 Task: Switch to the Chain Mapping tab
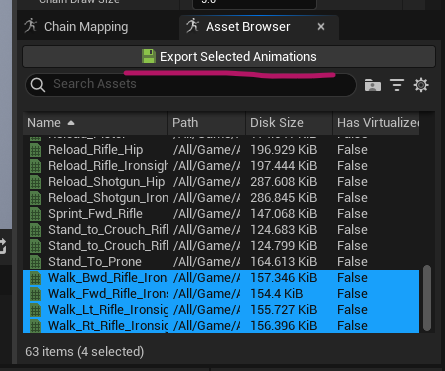76,27
